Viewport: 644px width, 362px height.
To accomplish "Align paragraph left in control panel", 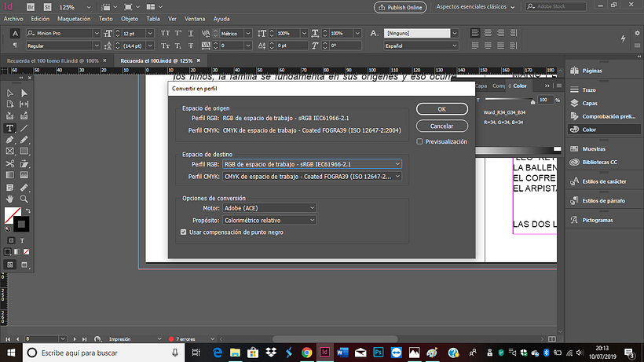I will pos(475,33).
